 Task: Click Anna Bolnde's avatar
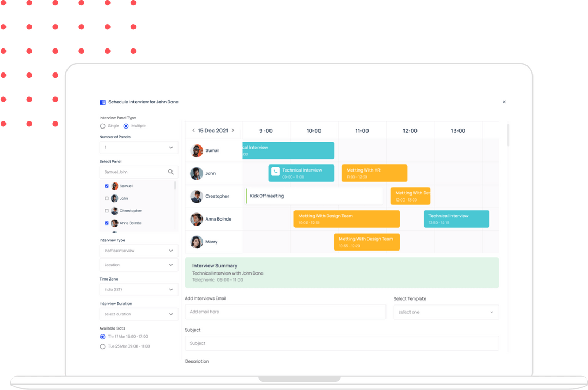[x=196, y=219]
